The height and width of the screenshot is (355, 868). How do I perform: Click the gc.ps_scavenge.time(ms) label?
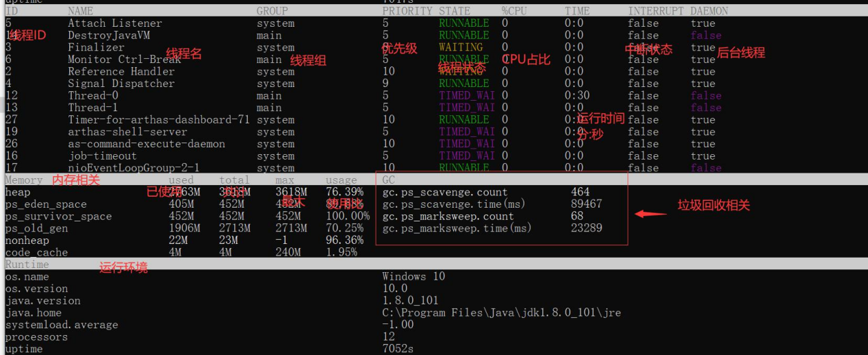pos(455,204)
